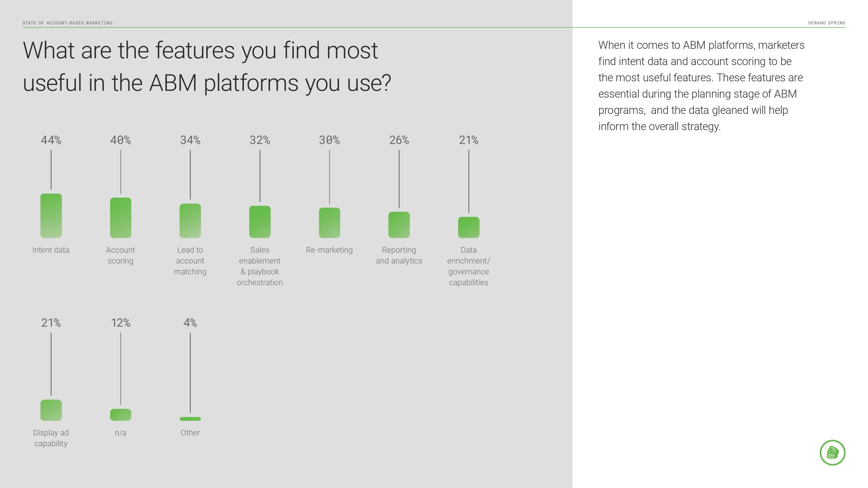Click the Lead to account matching bar
The image size is (868, 488).
pyautogui.click(x=190, y=221)
